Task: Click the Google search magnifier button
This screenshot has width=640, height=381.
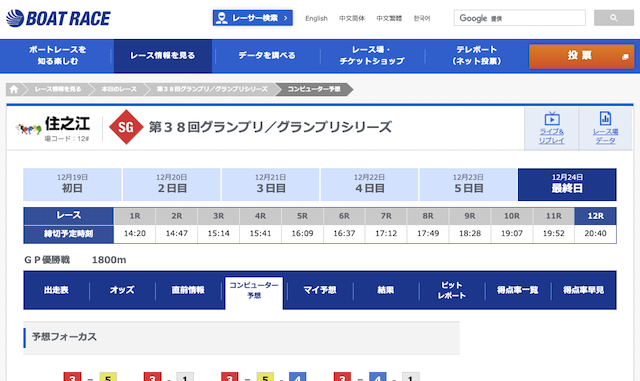Action: [x=613, y=18]
